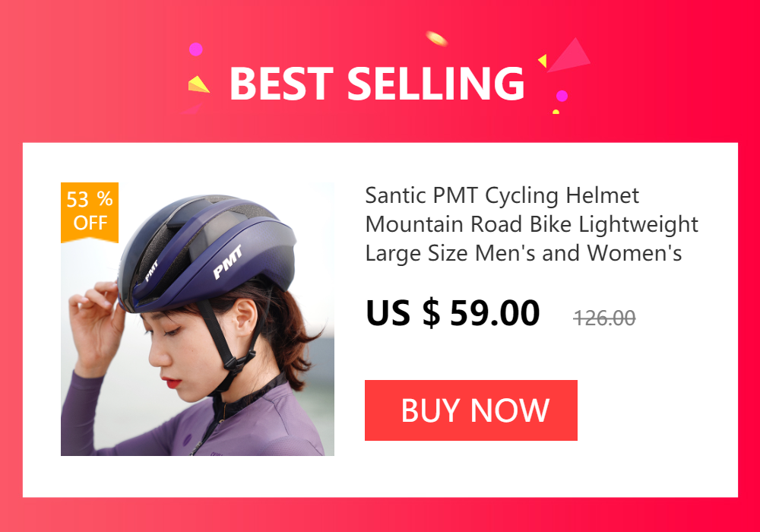Click the "Mountain Road Bike Lightweight" text line
The image size is (760, 532).
click(x=532, y=224)
